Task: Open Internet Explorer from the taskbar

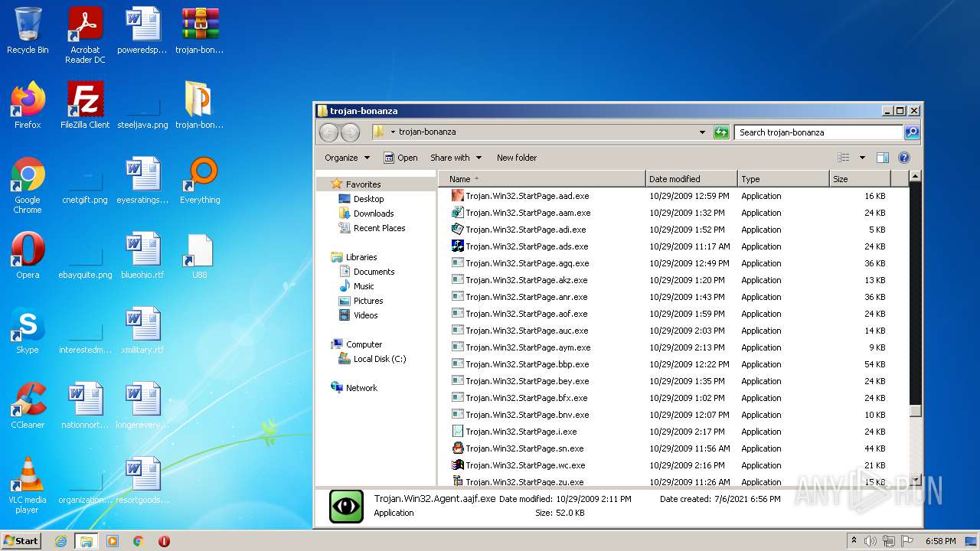Action: tap(60, 541)
